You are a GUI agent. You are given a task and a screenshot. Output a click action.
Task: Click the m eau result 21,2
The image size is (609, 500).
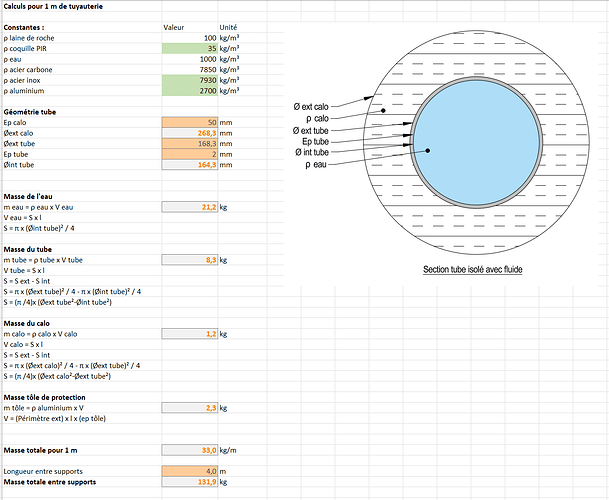(190, 207)
